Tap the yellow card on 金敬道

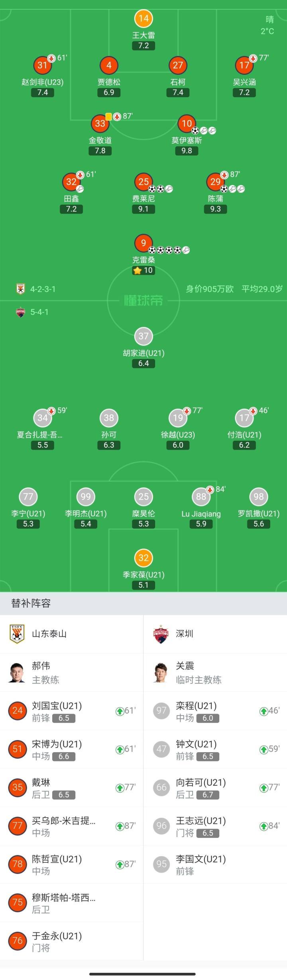[x=108, y=117]
